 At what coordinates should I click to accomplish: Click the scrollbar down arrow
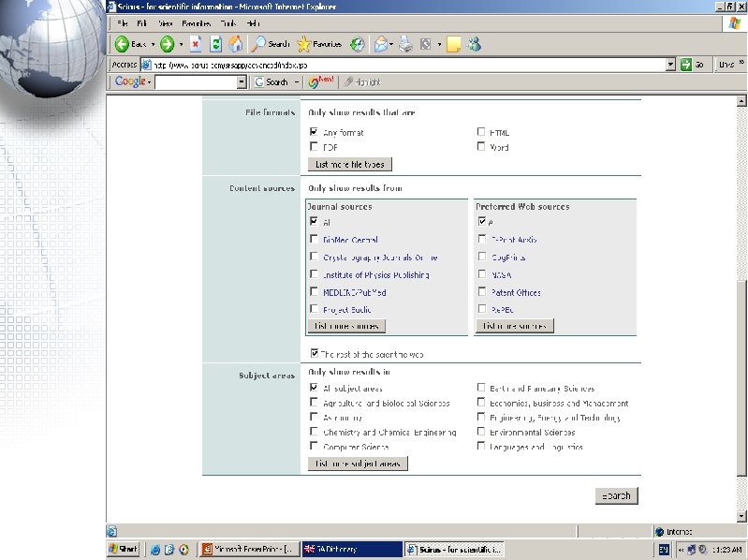click(x=741, y=516)
